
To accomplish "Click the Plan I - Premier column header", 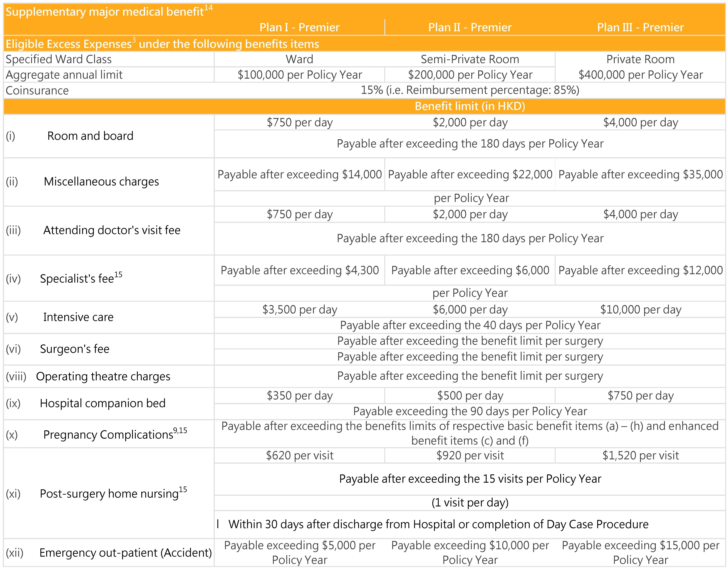I will [299, 27].
